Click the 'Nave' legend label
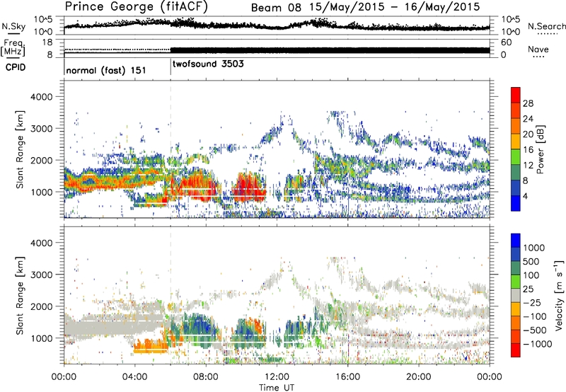This screenshot has width=566, height=392. pyautogui.click(x=538, y=49)
